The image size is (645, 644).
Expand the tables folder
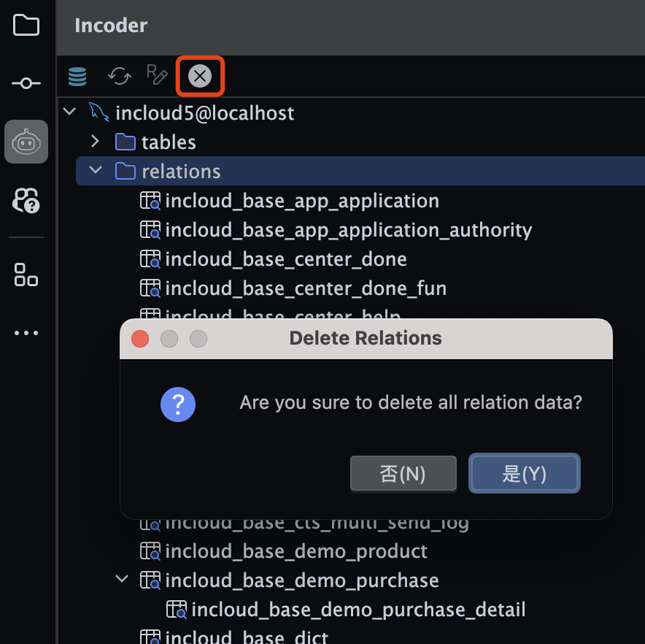tap(95, 141)
